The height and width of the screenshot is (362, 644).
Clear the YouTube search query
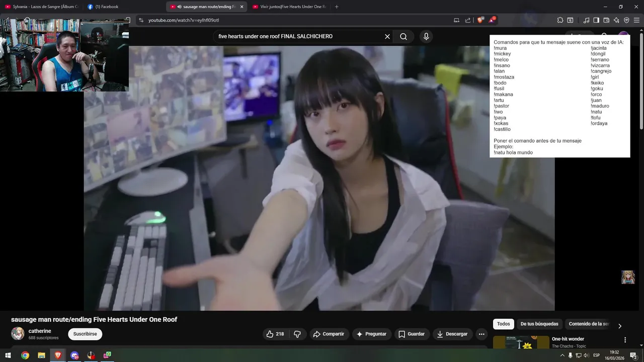[387, 36]
